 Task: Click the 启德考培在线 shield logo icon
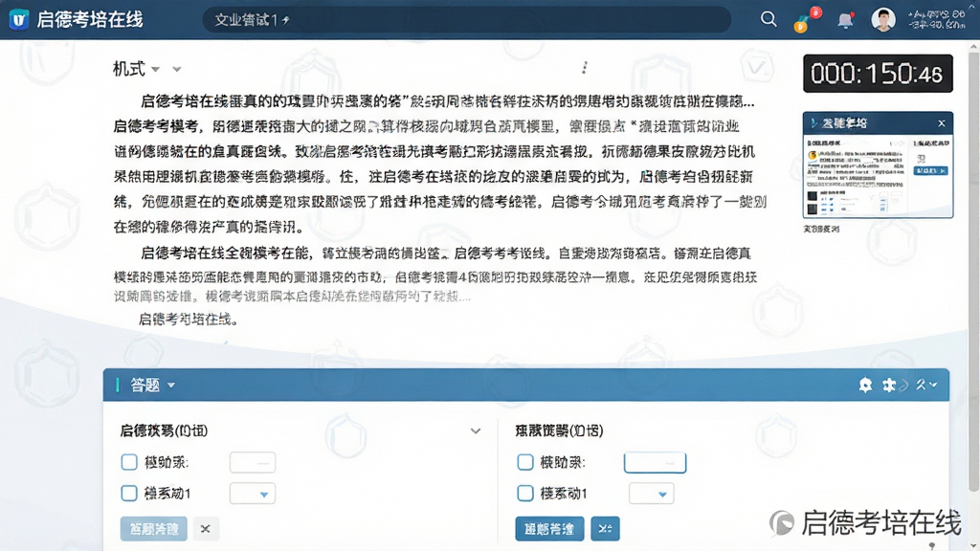[19, 19]
